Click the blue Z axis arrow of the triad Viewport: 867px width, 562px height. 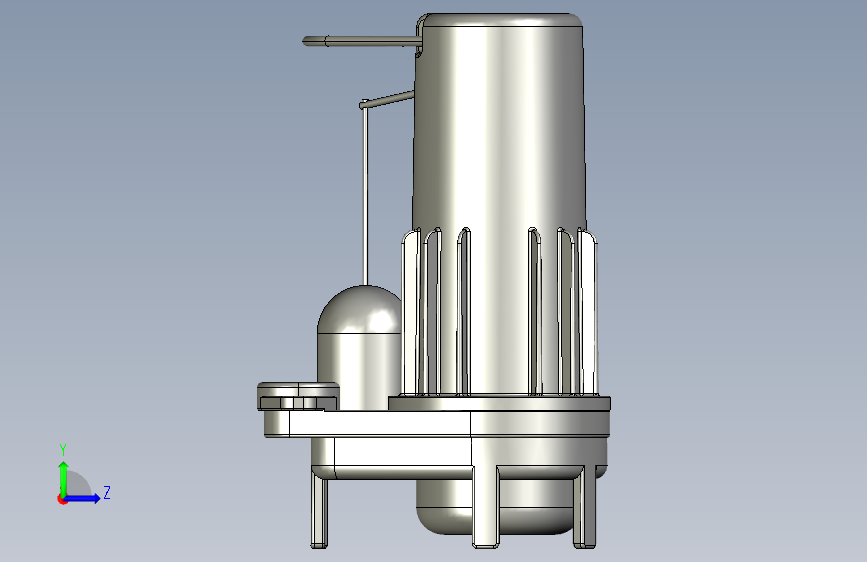(x=83, y=498)
